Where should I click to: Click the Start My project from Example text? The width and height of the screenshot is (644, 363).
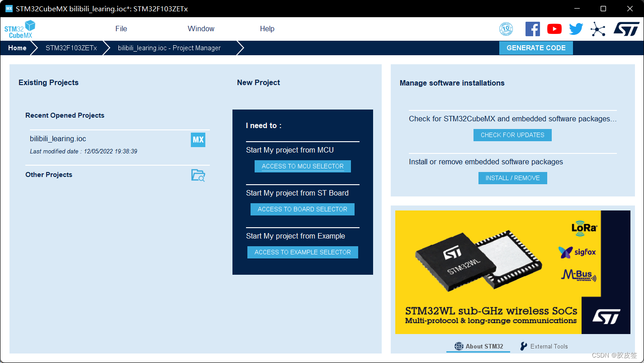pos(295,236)
